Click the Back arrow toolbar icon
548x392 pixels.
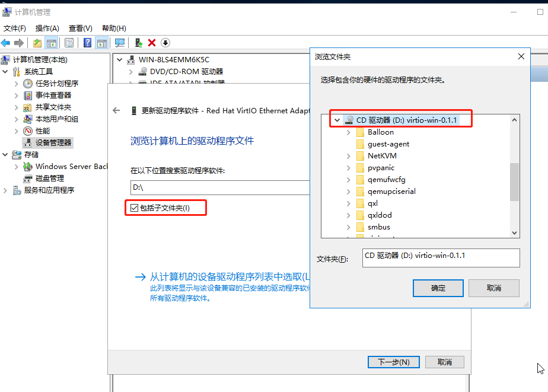tap(5, 43)
